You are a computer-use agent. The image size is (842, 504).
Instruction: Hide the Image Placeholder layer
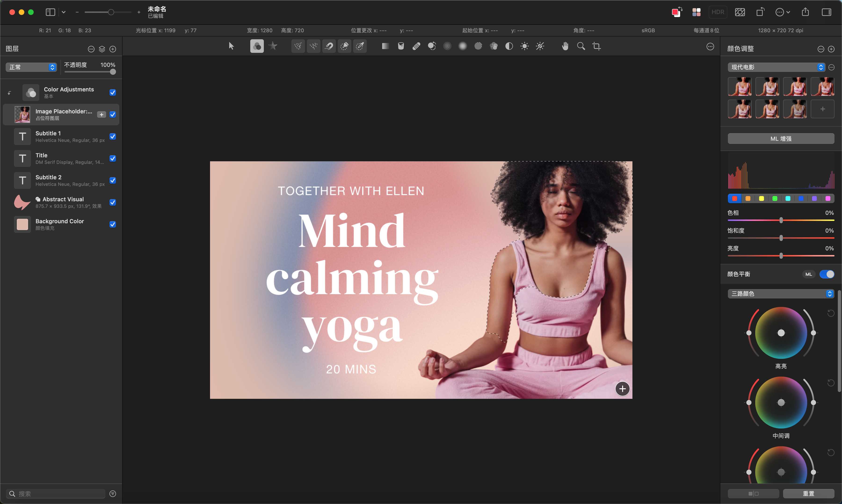[x=113, y=115]
